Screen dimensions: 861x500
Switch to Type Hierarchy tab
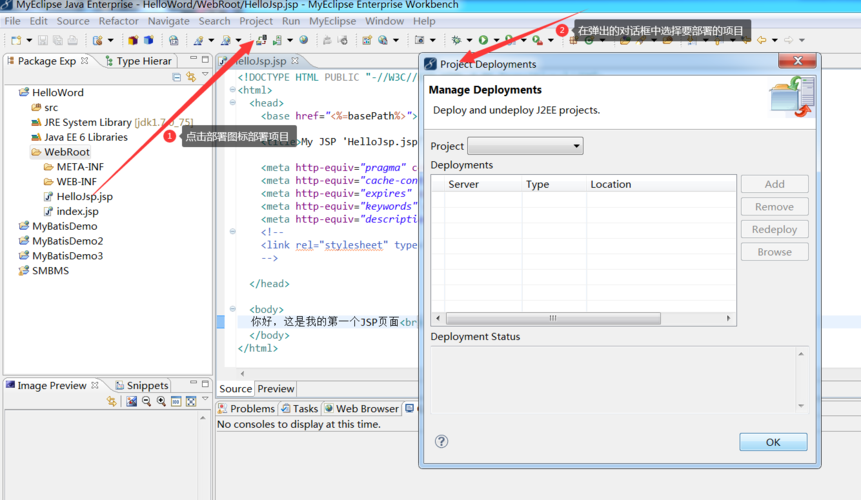point(138,61)
